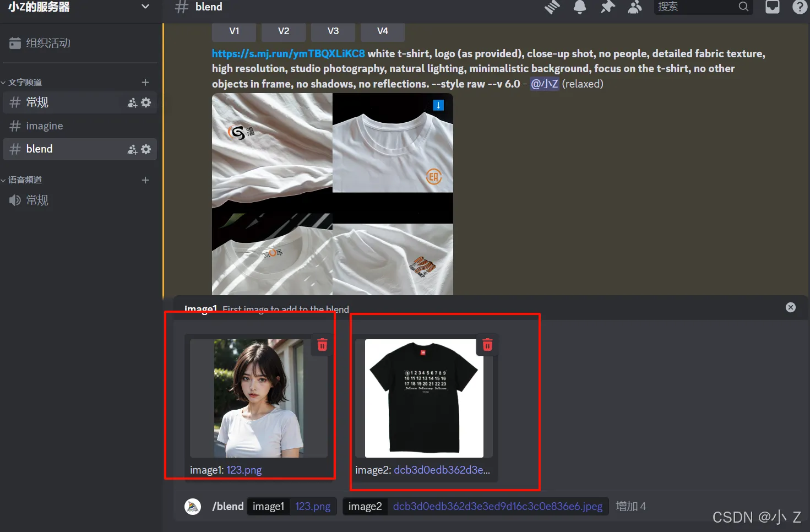810x532 pixels.
Task: Click the notification bell icon
Action: click(x=579, y=7)
